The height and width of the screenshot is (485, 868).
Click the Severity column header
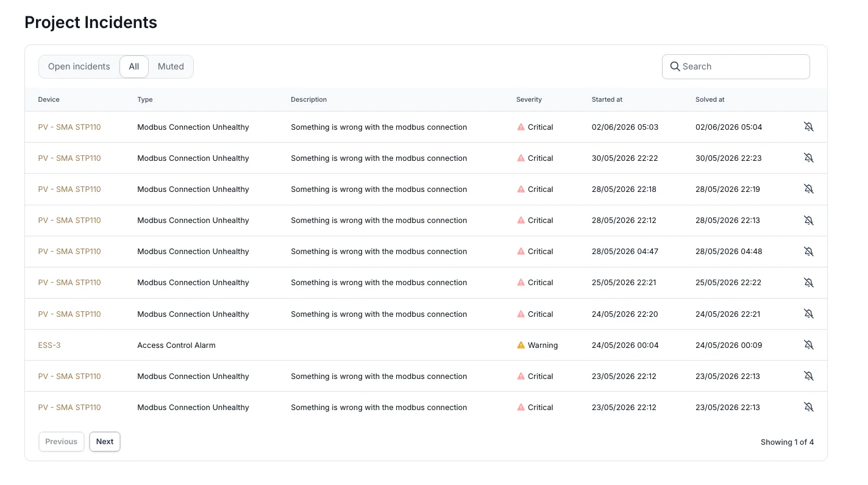pos(529,99)
